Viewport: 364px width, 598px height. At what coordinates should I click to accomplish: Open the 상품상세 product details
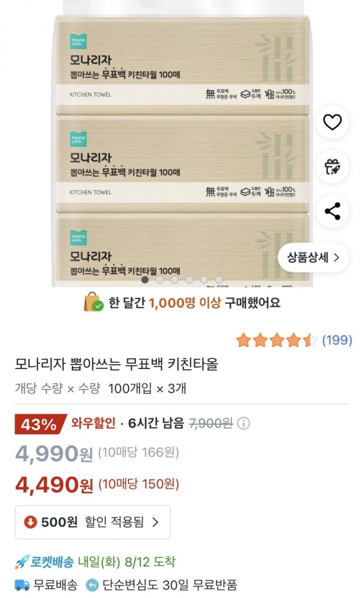pos(313,257)
